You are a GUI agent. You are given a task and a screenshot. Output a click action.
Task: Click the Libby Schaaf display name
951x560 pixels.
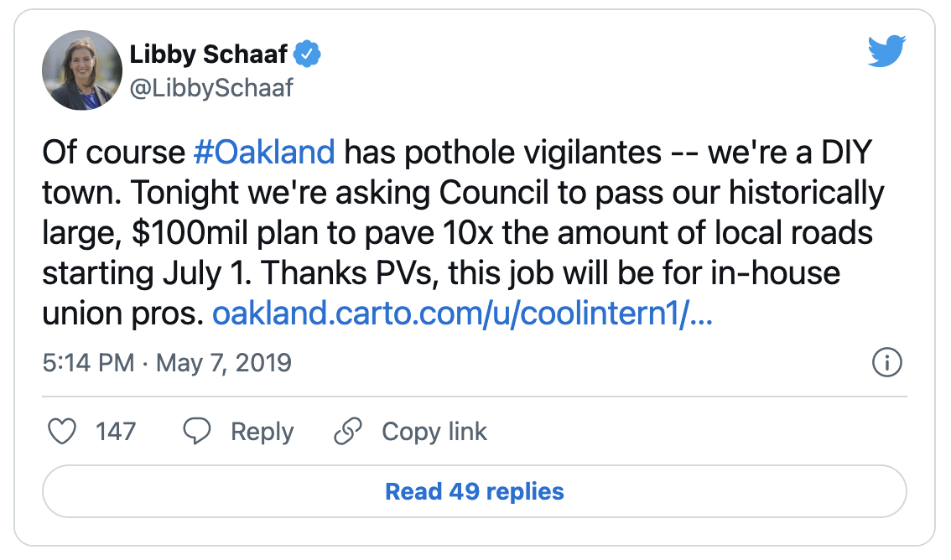point(208,55)
